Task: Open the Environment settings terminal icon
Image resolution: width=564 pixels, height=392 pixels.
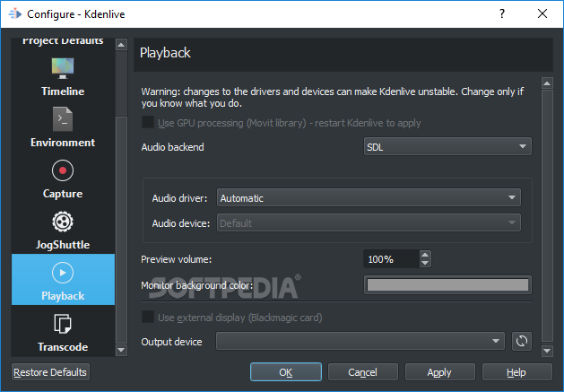Action: 63,119
